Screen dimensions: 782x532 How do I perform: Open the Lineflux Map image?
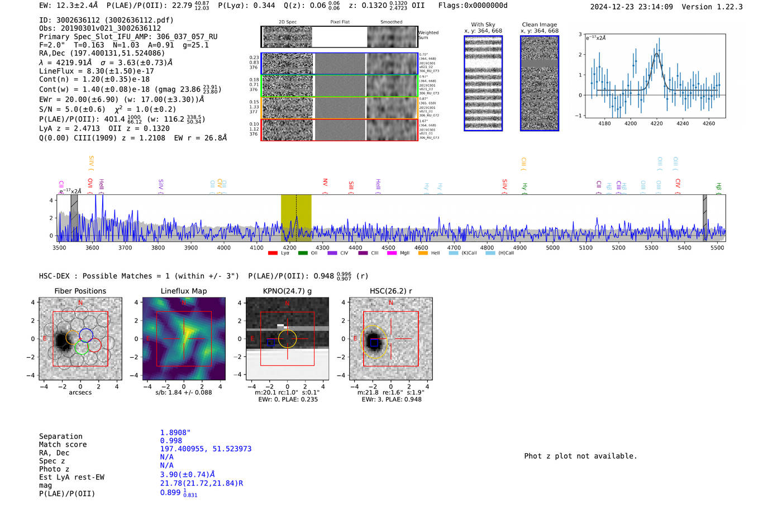tap(184, 339)
